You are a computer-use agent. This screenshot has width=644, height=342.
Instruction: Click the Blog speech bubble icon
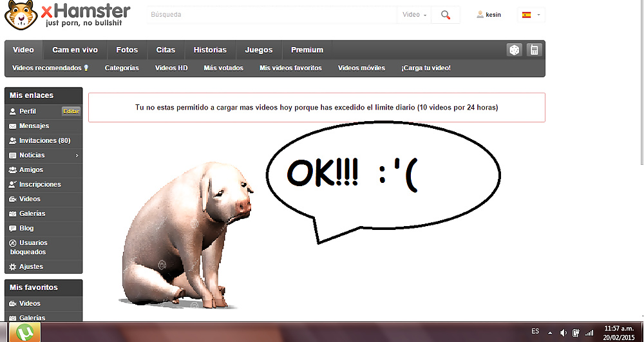coord(13,228)
